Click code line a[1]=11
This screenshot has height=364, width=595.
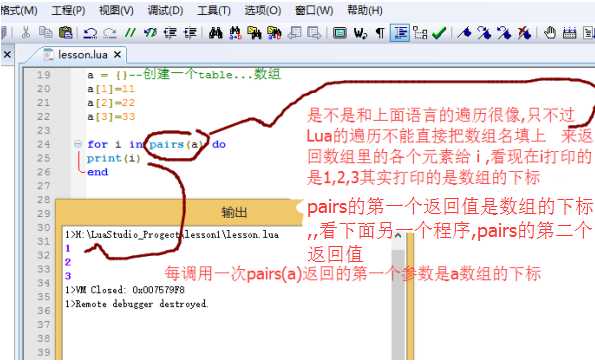(x=111, y=89)
